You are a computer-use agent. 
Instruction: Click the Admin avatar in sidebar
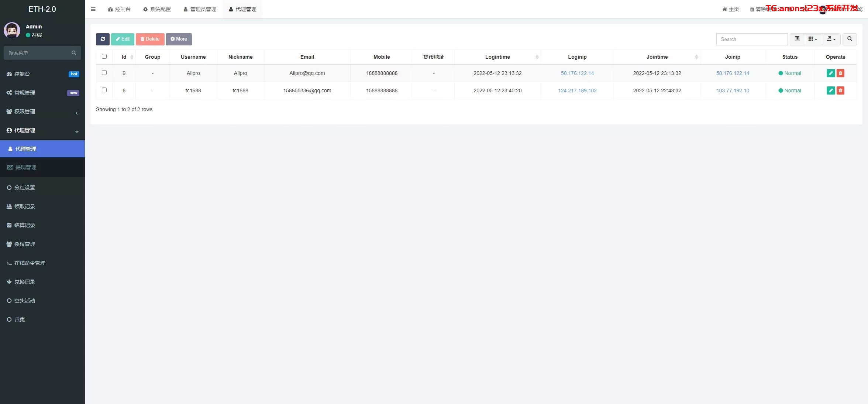tap(12, 31)
